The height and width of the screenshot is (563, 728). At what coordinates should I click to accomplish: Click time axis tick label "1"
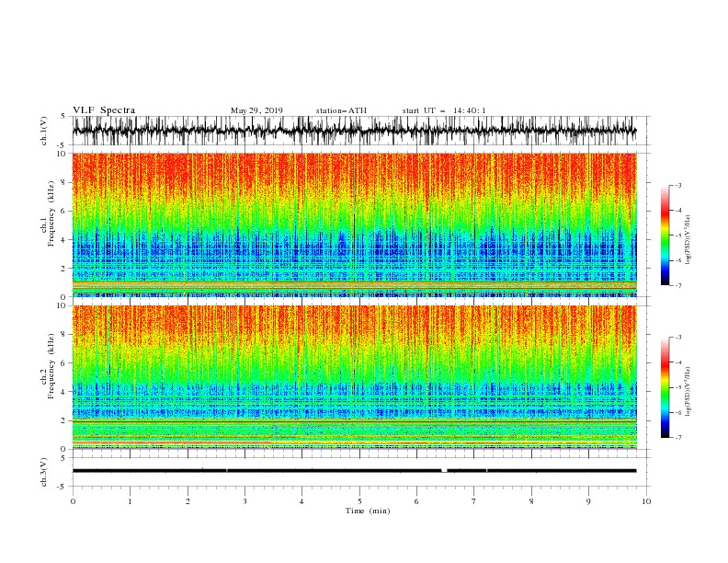(x=130, y=501)
